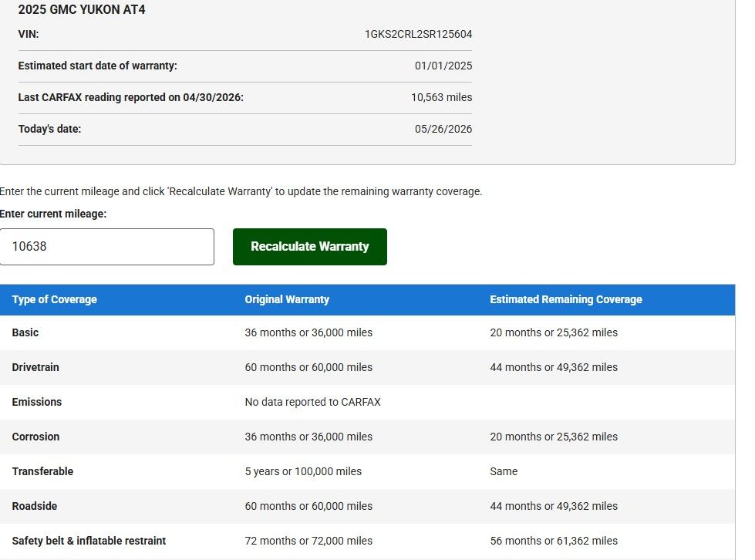Click Drivetrain row's 44 months remaining coverage

pos(554,367)
